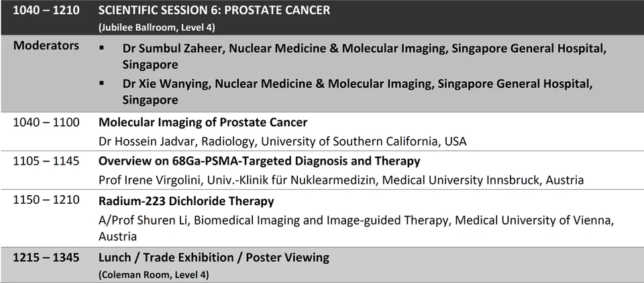Image resolution: width=644 pixels, height=283 pixels.
Task: Select A/Prof Shuren Li speaker line
Action: (x=356, y=229)
